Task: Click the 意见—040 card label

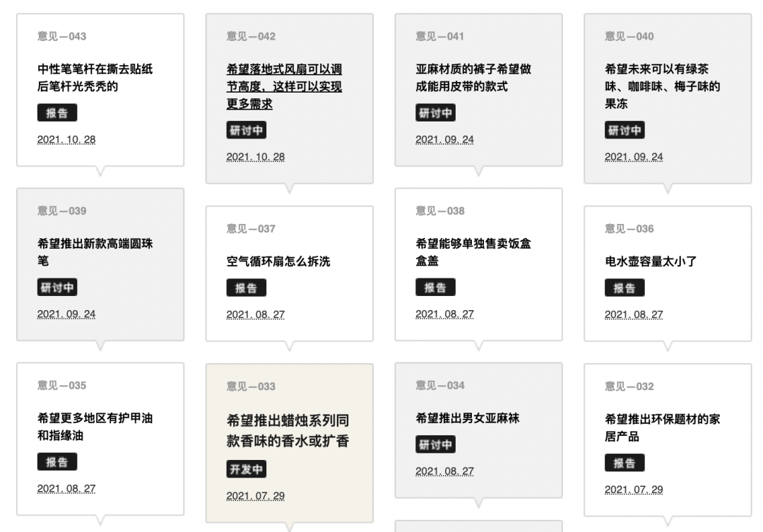Action: pos(629,37)
